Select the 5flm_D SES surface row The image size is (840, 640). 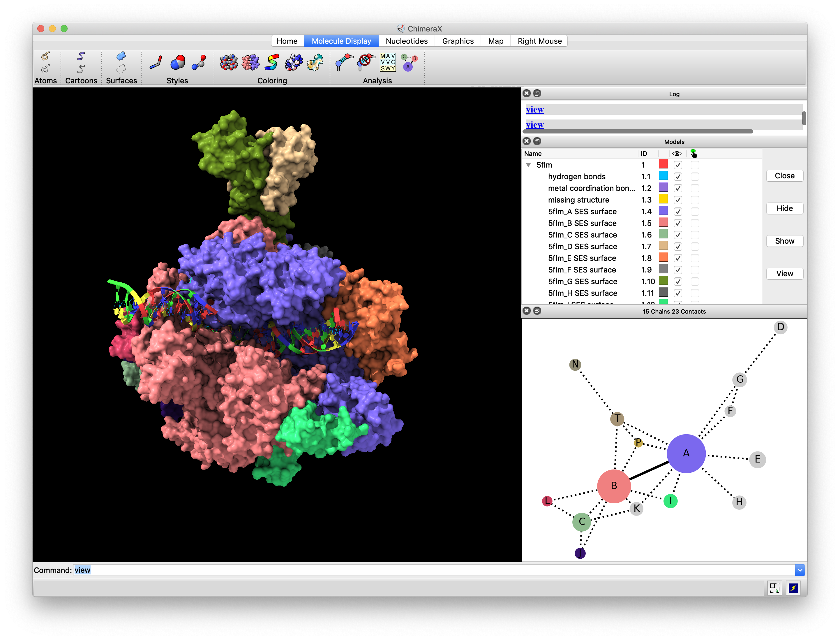tap(642, 247)
